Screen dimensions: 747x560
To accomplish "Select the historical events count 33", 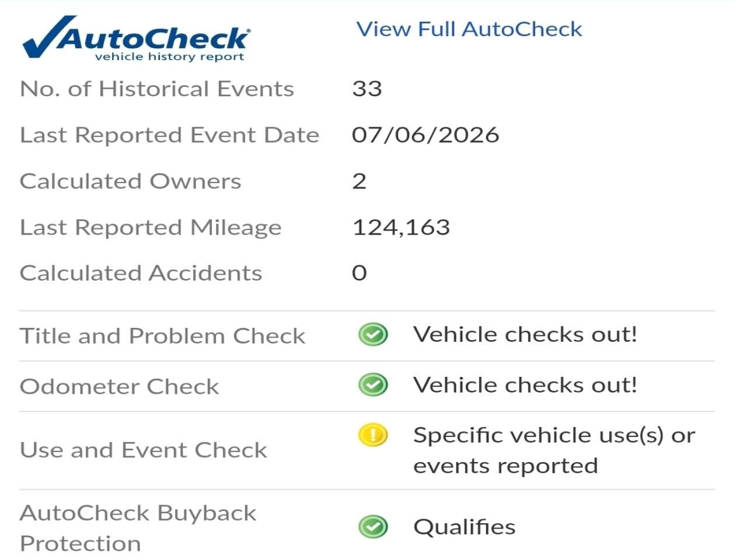I will tap(367, 89).
